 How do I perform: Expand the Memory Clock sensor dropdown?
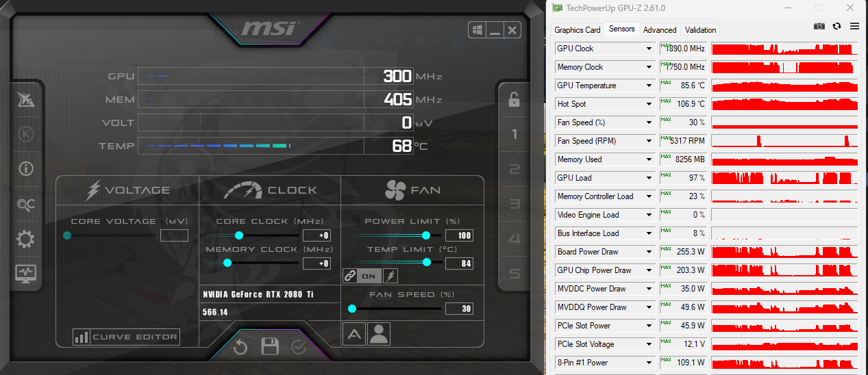(x=649, y=67)
